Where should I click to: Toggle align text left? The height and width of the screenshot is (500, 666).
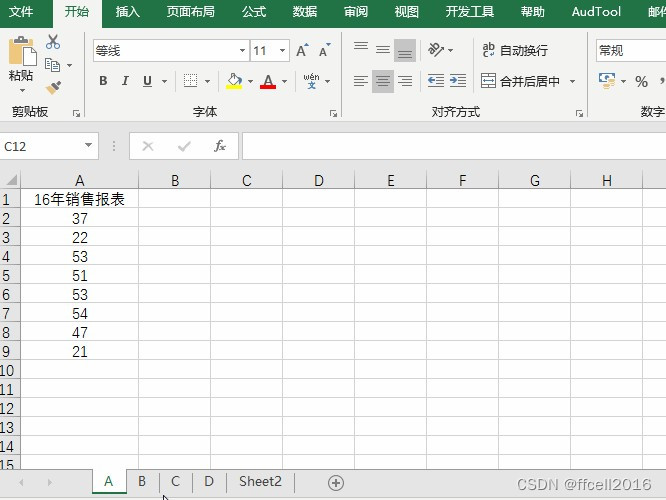click(x=361, y=81)
